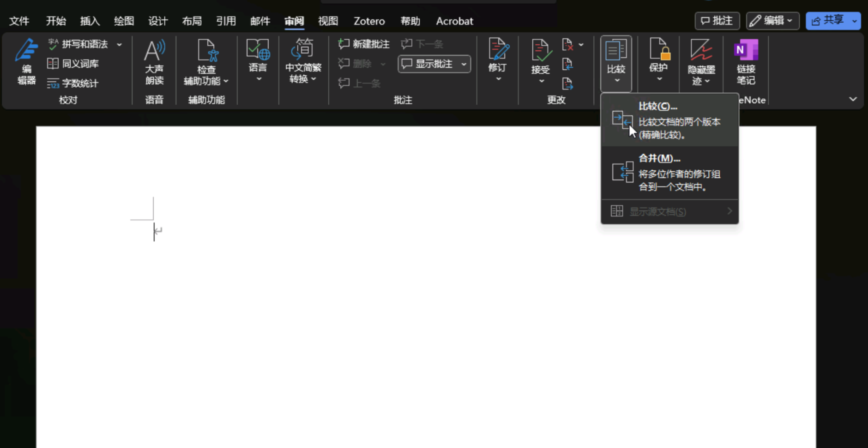The image size is (868, 448).
Task: Switch to 开始 tab
Action: pyautogui.click(x=56, y=21)
